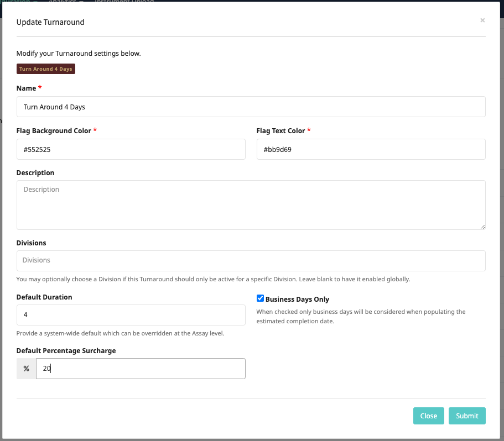Uncheck the Business Days Only checkbox
The image size is (504, 441).
[x=261, y=298]
